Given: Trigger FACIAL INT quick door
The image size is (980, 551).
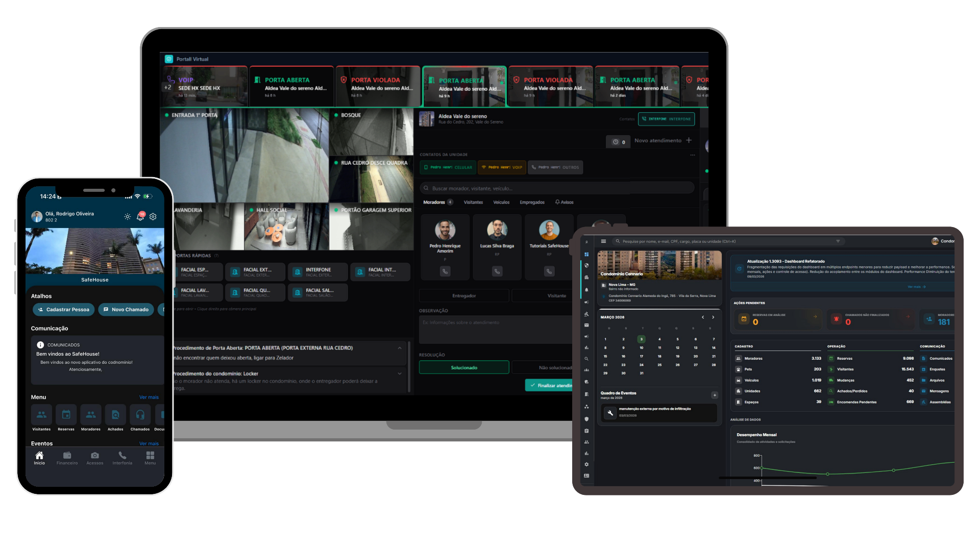Looking at the screenshot, I should (x=380, y=272).
